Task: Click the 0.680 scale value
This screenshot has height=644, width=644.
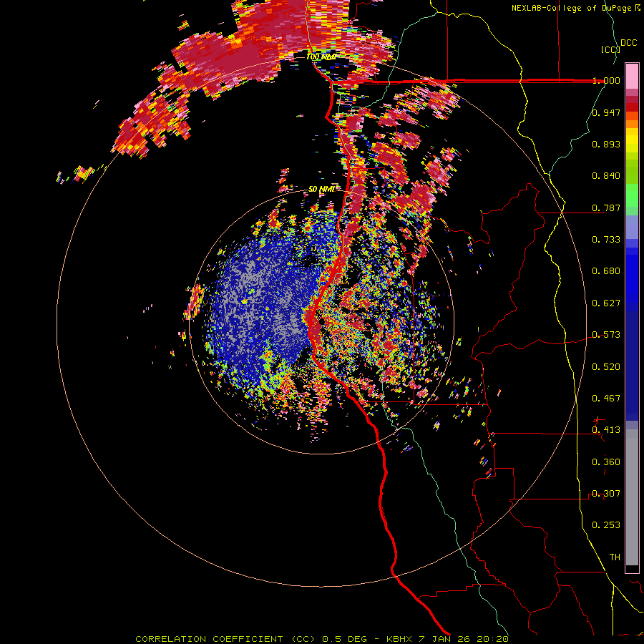Action: tap(606, 271)
